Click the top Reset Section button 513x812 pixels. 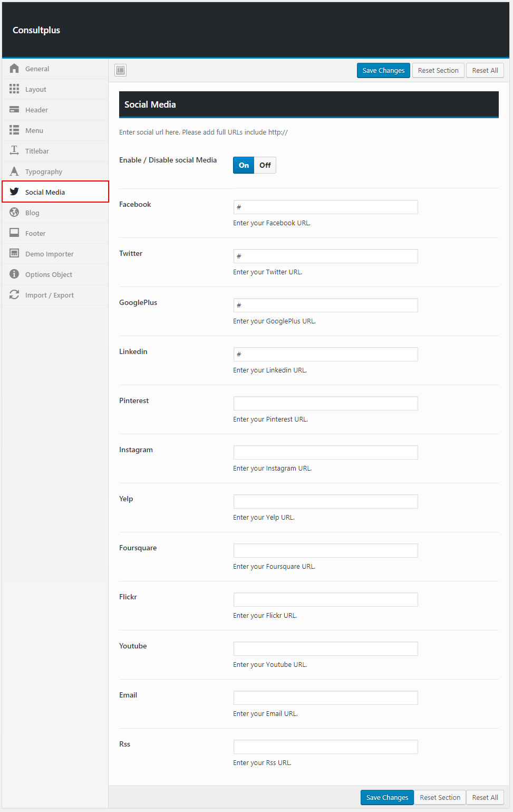click(438, 70)
